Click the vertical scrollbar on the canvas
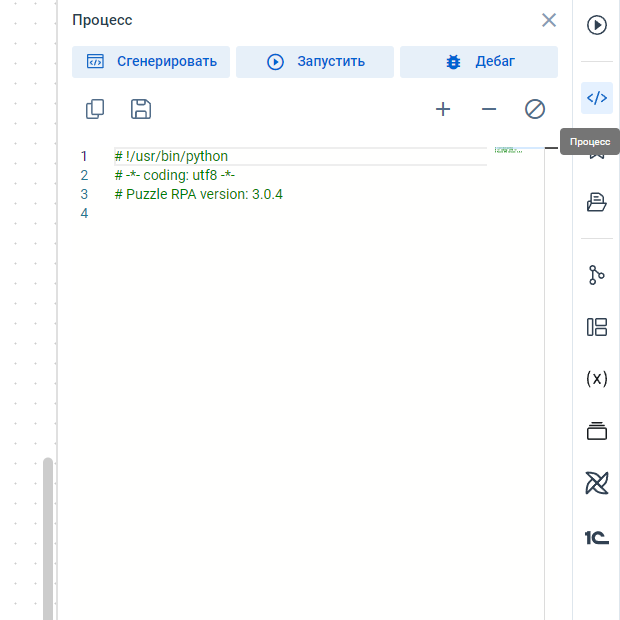The height and width of the screenshot is (620, 620). 48,538
